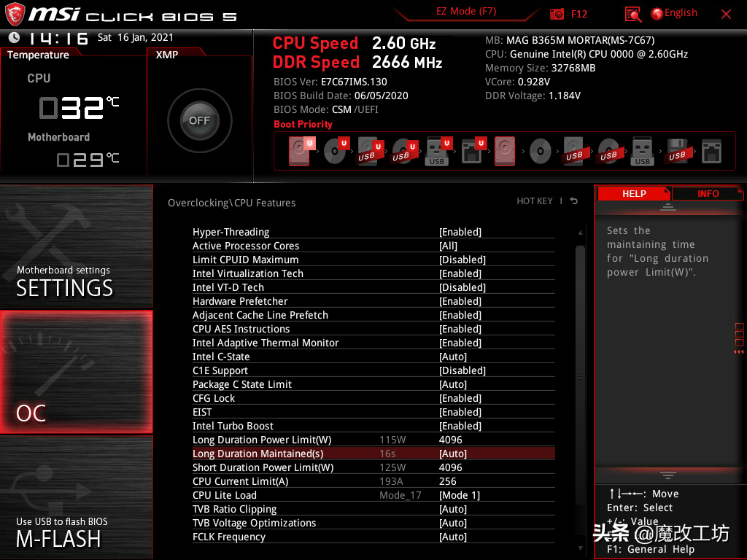747x560 pixels.
Task: Select the ninth boot icon, legacy USB hard disk
Action: 574,151
